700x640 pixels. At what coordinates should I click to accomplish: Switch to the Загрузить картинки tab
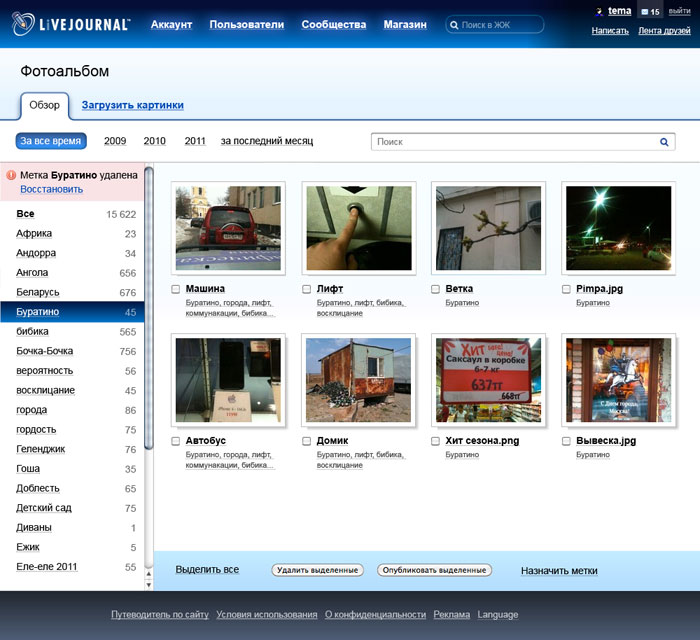[x=132, y=105]
